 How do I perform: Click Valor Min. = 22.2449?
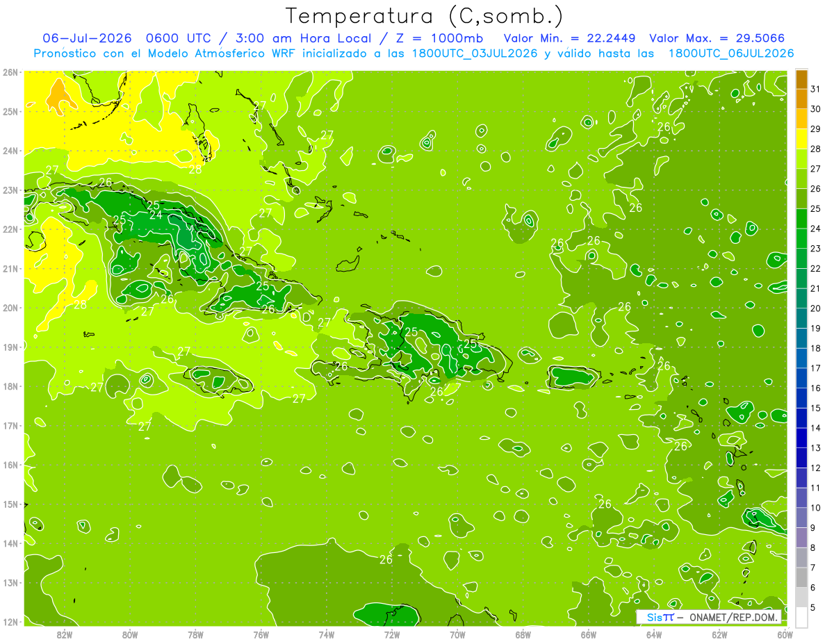point(569,38)
